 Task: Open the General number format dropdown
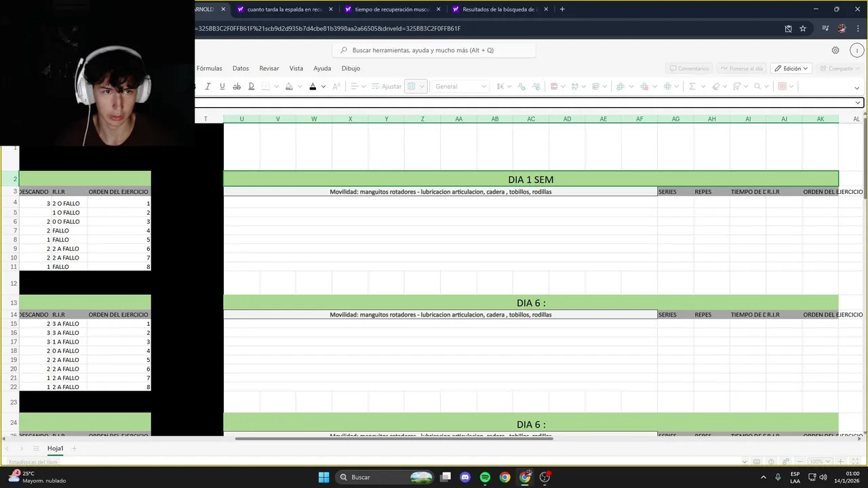460,87
